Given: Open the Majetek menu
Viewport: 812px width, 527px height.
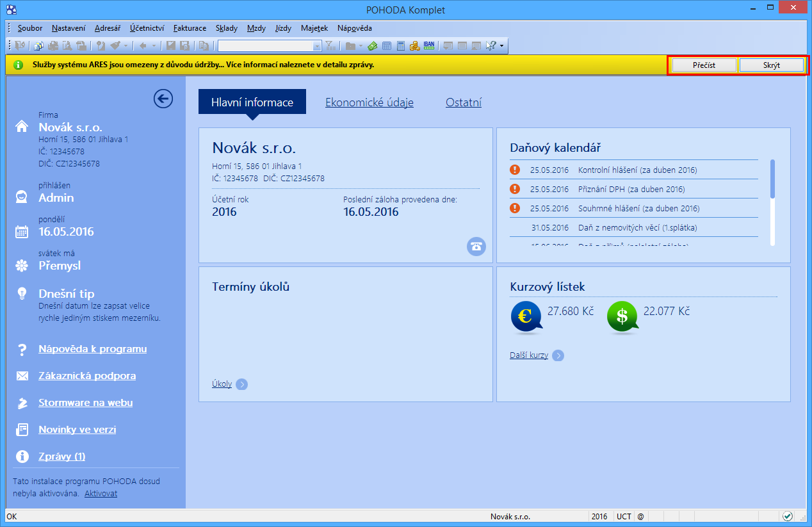Looking at the screenshot, I should [x=314, y=28].
